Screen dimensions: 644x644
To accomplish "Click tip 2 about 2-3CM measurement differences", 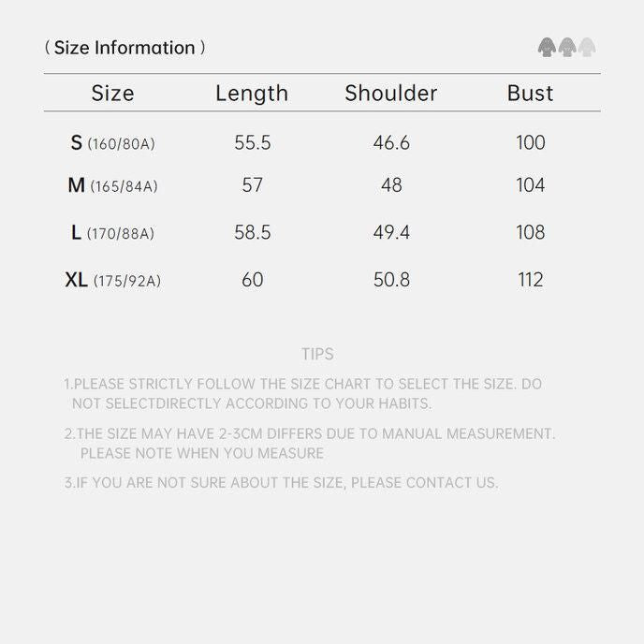I will pyautogui.click(x=310, y=444).
